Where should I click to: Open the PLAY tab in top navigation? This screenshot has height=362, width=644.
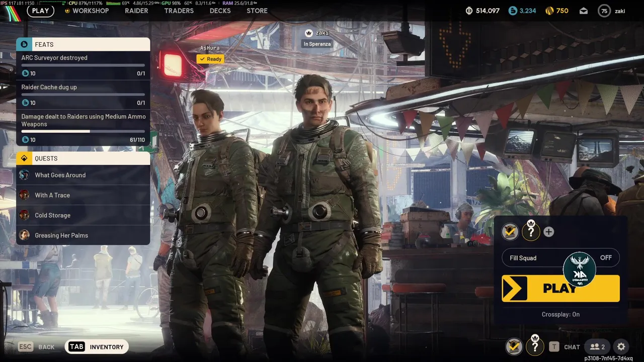(40, 11)
